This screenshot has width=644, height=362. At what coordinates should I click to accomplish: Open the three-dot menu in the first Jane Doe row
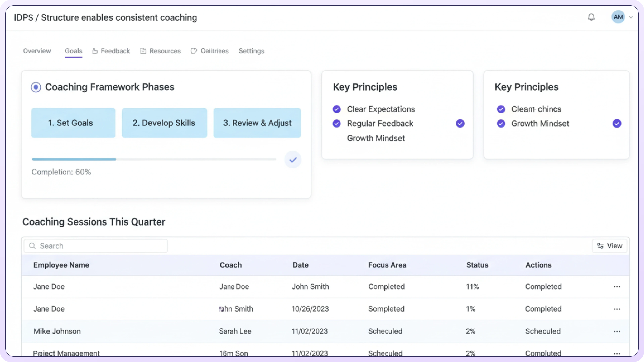tap(617, 287)
